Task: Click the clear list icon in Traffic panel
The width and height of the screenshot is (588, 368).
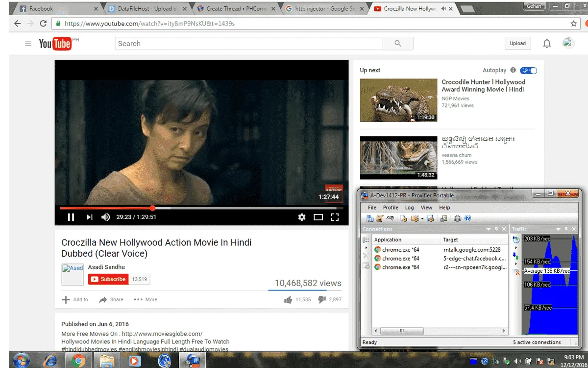Action: [x=515, y=271]
